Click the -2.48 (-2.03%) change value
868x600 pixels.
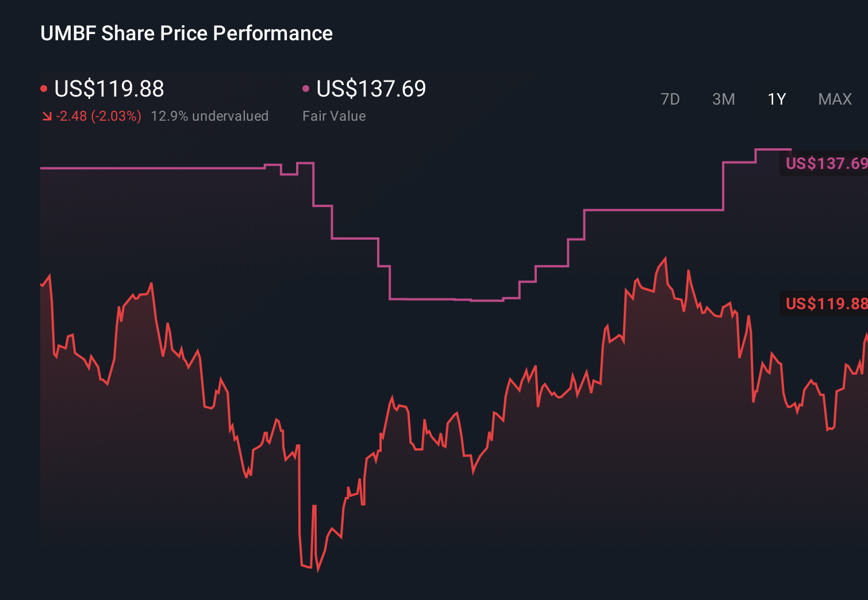[x=98, y=116]
